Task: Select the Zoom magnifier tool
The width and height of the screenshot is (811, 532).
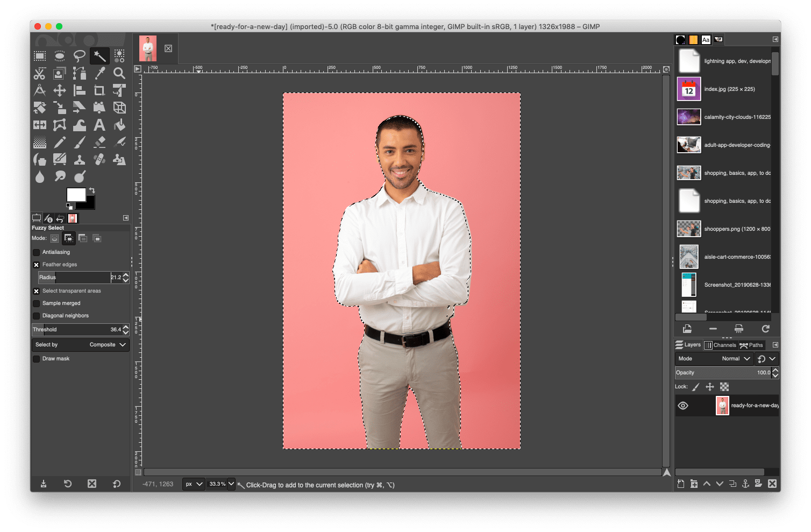Action: click(x=119, y=73)
